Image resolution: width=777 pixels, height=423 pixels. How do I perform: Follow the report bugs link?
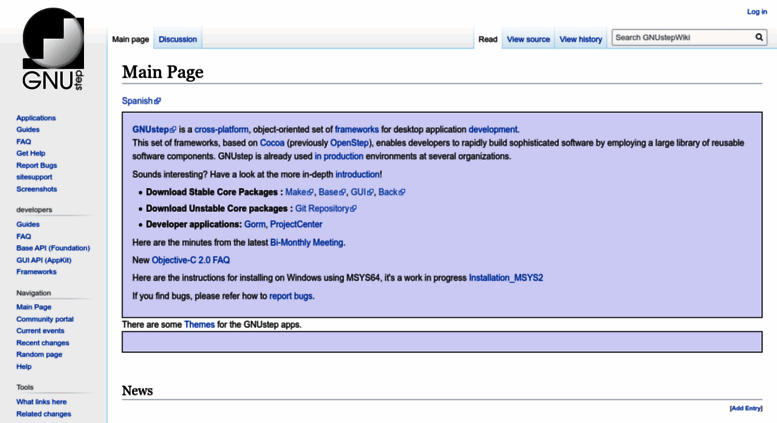(x=291, y=296)
